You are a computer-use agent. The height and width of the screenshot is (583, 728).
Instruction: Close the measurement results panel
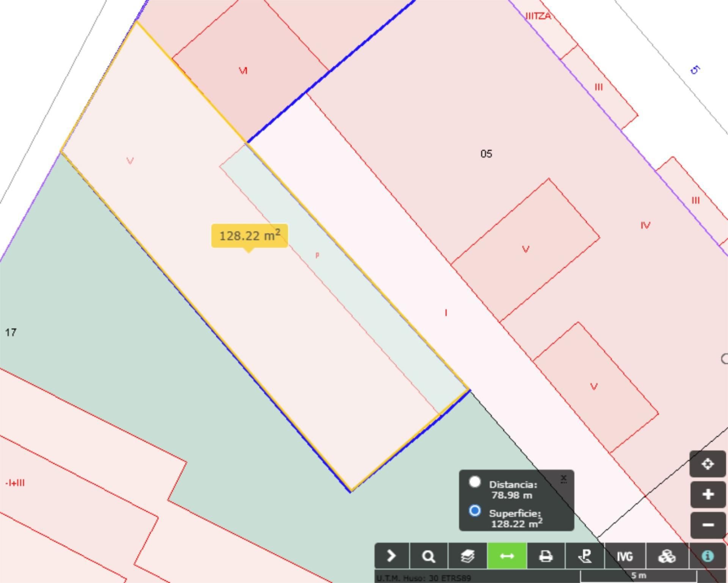click(563, 479)
